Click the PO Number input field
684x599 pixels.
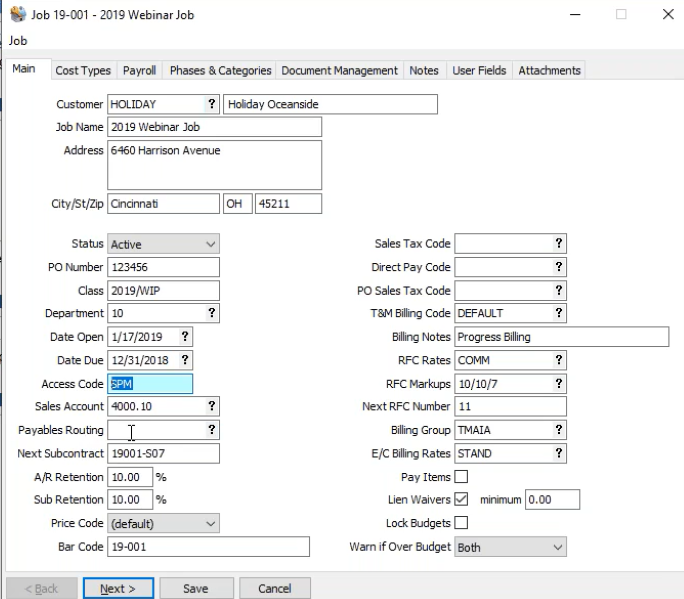coord(163,267)
